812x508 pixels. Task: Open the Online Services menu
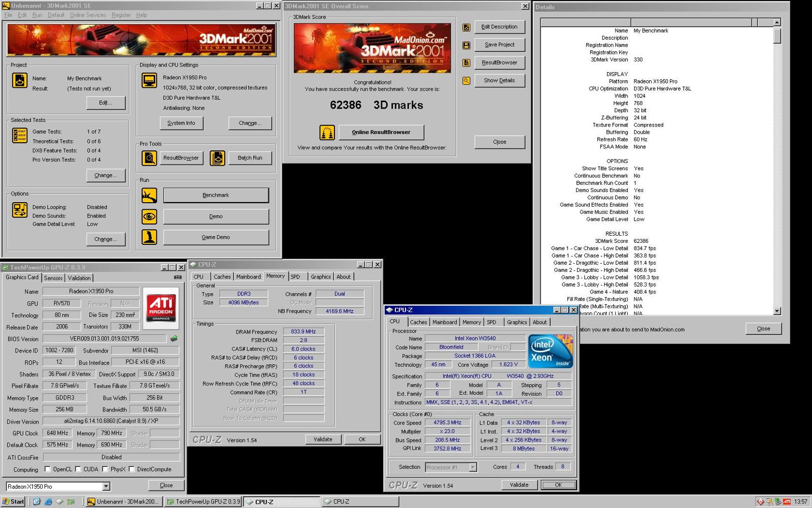88,15
